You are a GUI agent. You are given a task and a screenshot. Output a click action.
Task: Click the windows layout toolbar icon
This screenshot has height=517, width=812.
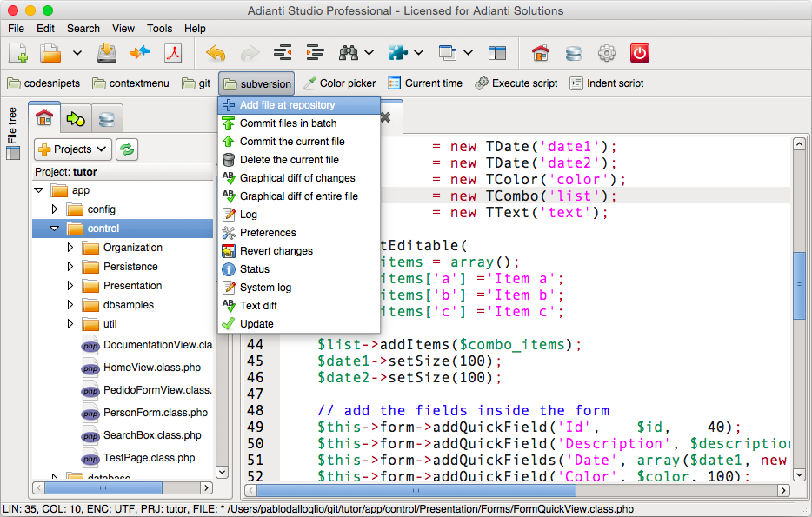[x=448, y=53]
